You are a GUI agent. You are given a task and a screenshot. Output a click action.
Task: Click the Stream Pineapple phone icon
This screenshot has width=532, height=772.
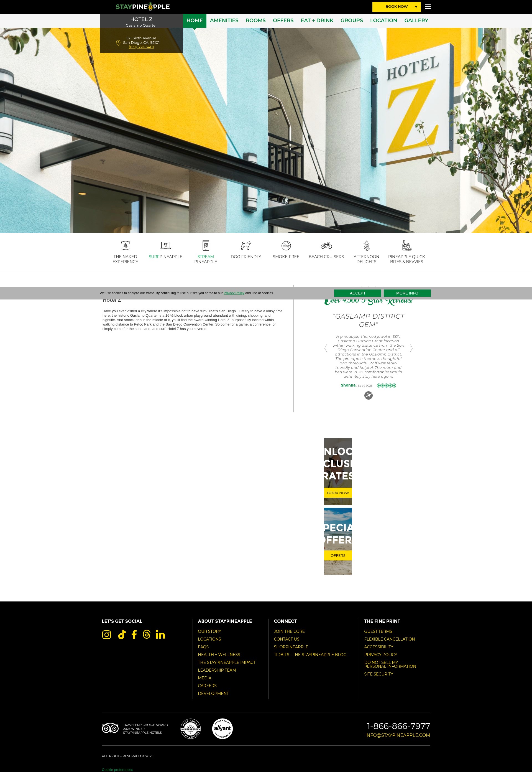[206, 245]
